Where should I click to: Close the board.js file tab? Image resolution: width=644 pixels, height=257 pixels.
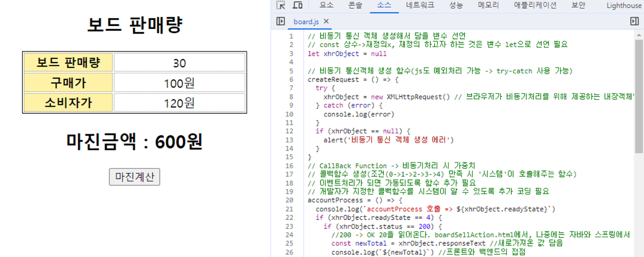pyautogui.click(x=326, y=21)
